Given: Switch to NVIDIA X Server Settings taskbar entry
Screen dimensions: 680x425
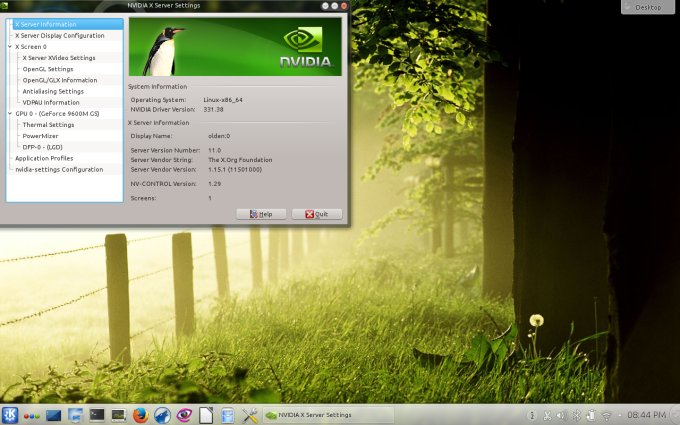Looking at the screenshot, I should [328, 415].
